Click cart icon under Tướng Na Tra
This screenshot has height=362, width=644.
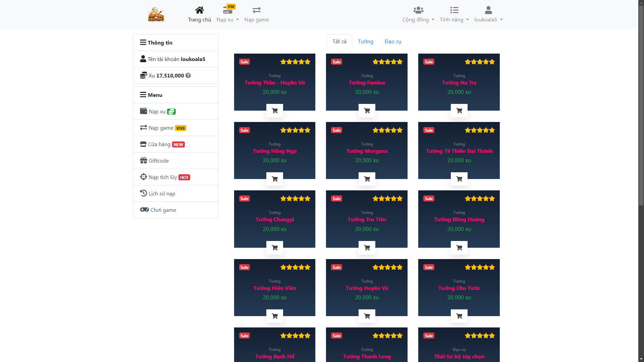(459, 111)
